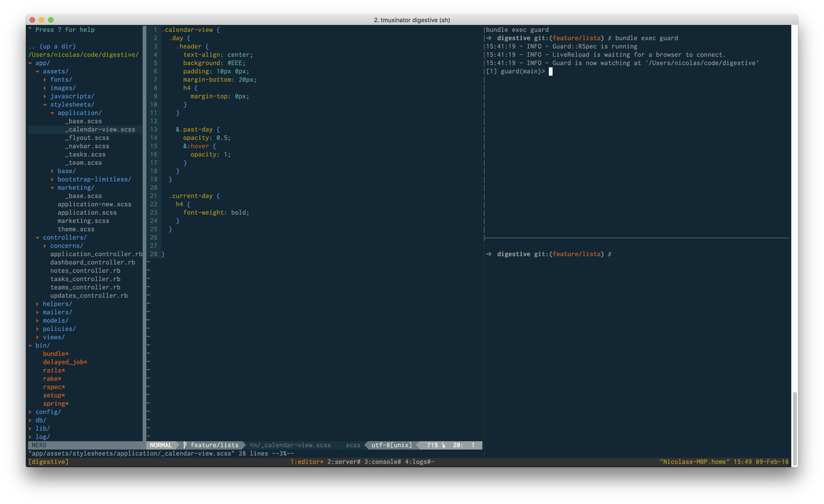This screenshot has width=824, height=504.
Task: Expand the config/ folder
Action: [30, 412]
